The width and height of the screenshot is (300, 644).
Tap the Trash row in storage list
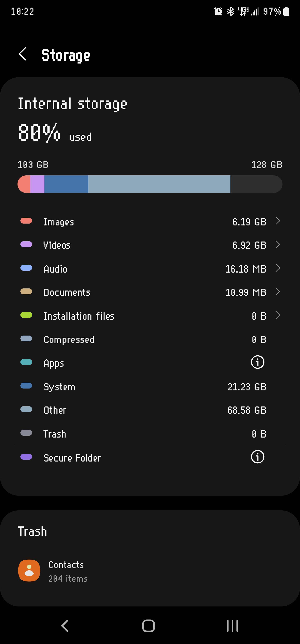[150, 434]
